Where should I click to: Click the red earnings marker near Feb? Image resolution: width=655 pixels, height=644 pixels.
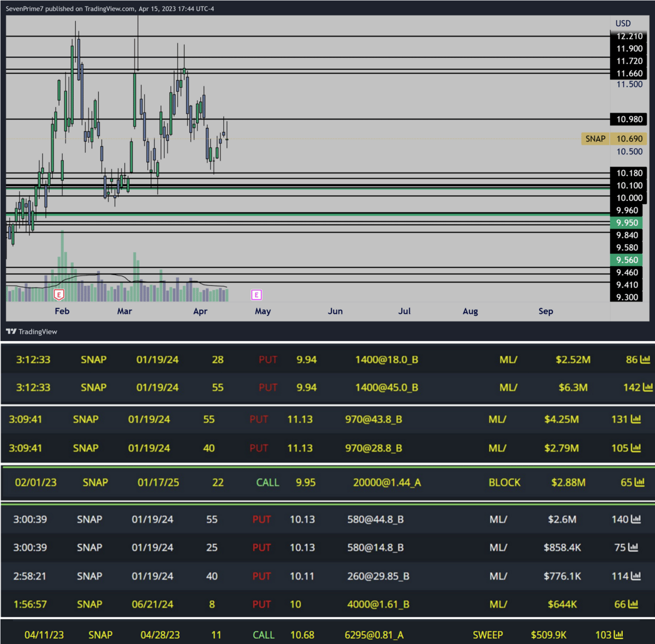pos(59,295)
